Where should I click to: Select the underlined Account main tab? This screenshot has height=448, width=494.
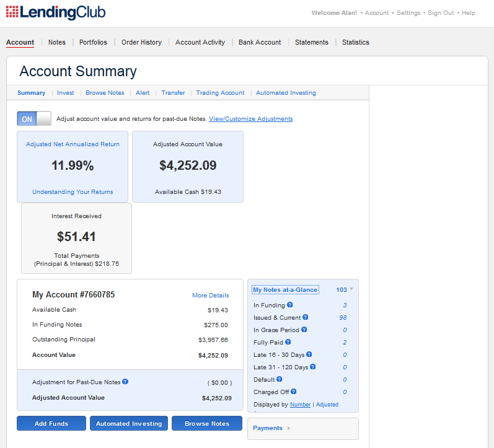pyautogui.click(x=20, y=42)
